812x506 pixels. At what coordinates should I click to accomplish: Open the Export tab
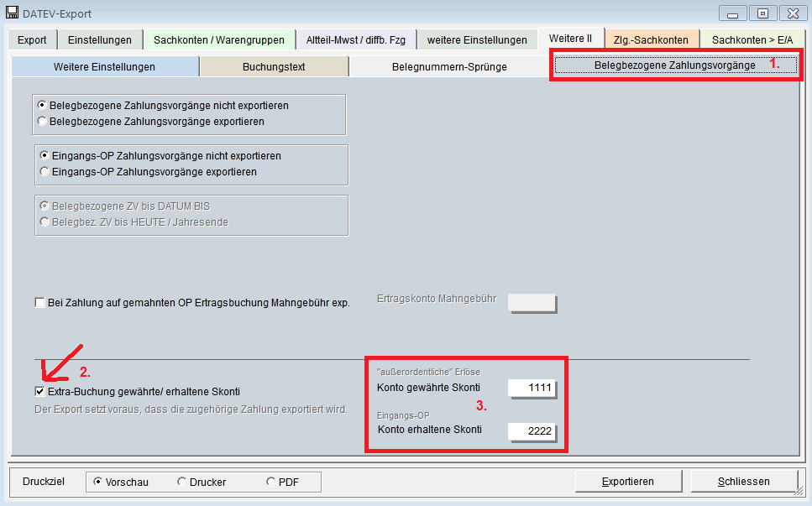click(32, 39)
